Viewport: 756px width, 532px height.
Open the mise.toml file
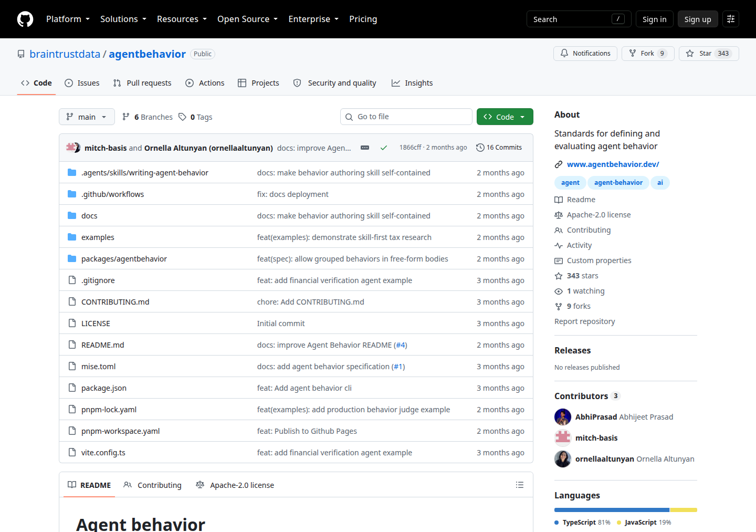click(x=98, y=367)
